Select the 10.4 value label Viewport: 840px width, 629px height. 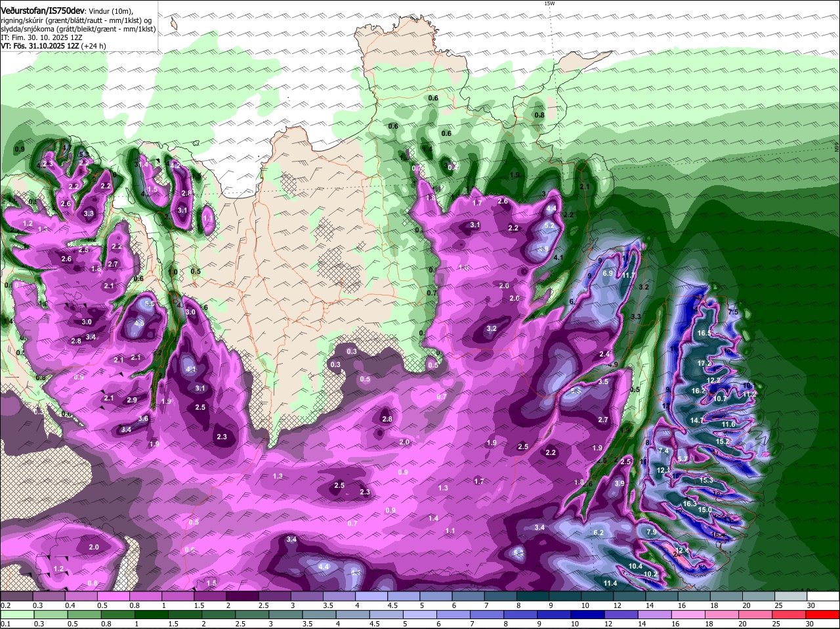[635, 567]
